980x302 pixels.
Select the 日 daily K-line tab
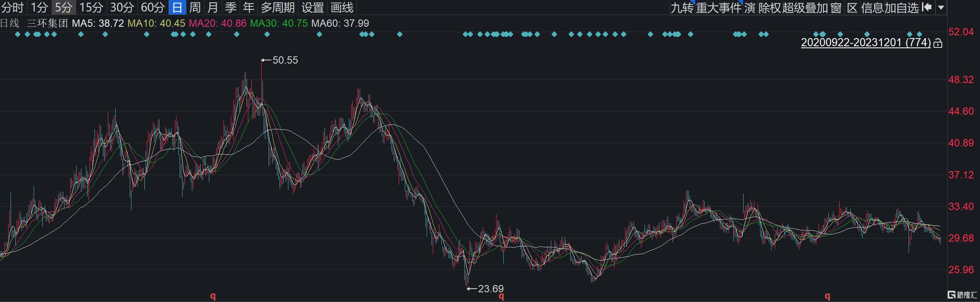[177, 7]
